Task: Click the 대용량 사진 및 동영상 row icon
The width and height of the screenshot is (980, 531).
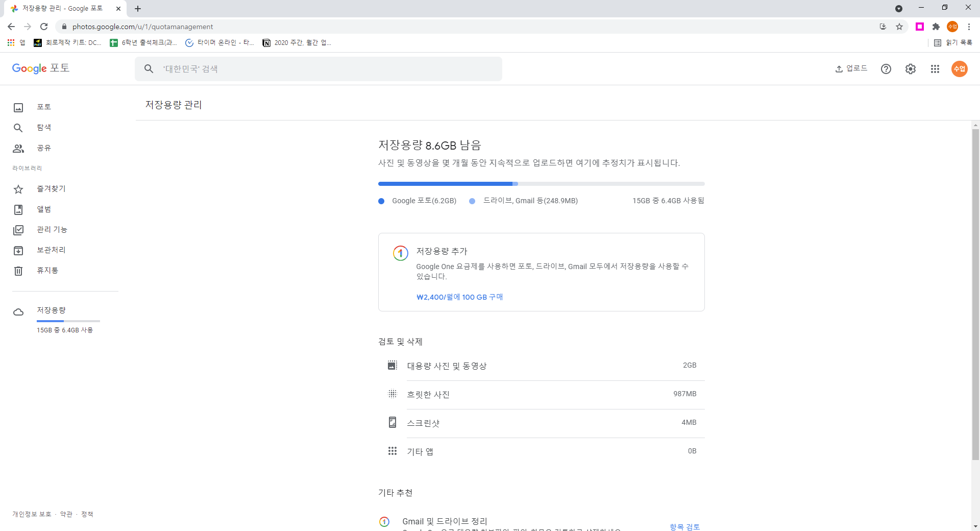Action: click(x=392, y=365)
